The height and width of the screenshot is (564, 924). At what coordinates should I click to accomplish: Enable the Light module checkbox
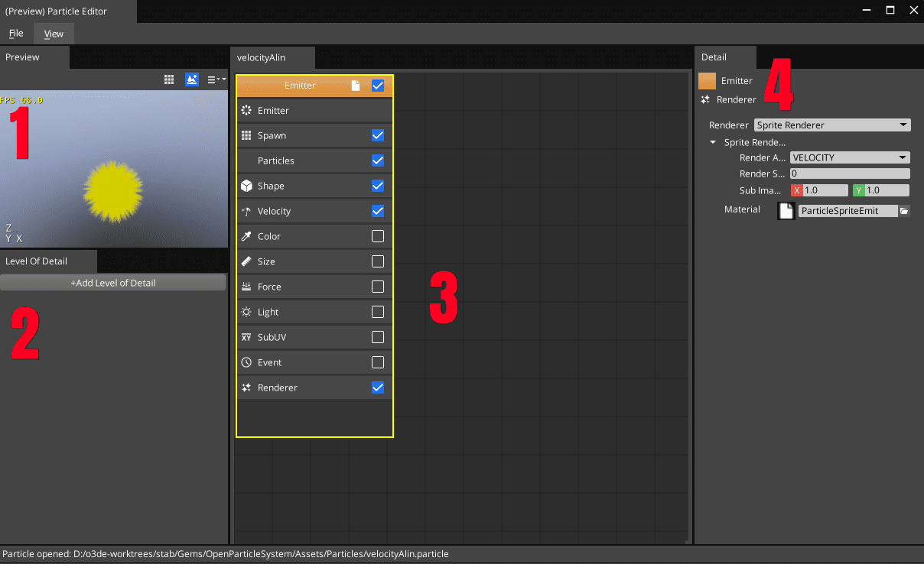click(378, 313)
